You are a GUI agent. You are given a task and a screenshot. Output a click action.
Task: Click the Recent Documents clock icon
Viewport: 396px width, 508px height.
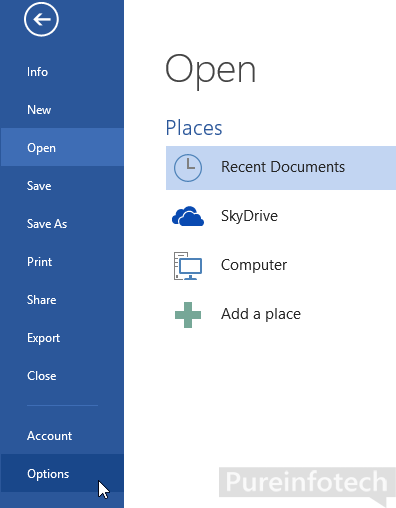tap(188, 168)
